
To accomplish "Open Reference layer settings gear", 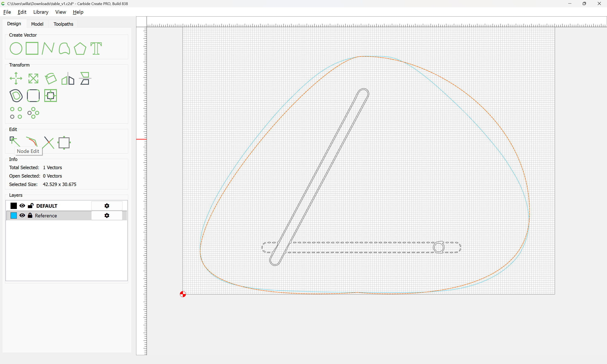I will [107, 215].
